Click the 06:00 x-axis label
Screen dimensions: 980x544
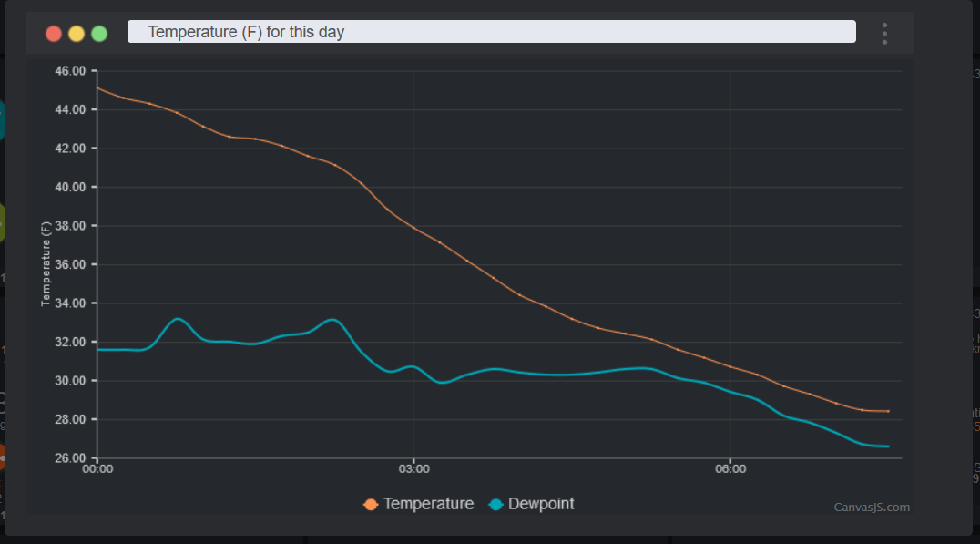(x=730, y=469)
